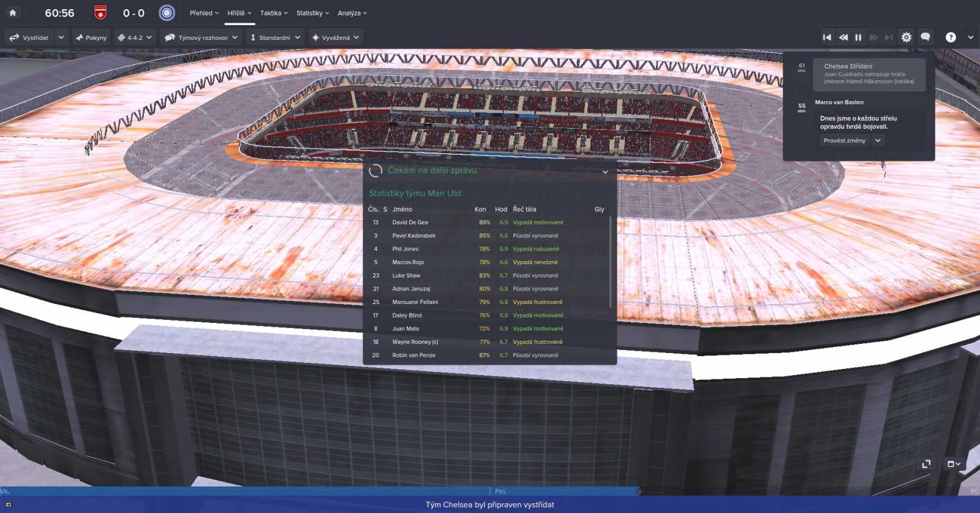Click Juan Mata's 6.9 rating
The image size is (980, 513).
coord(503,329)
